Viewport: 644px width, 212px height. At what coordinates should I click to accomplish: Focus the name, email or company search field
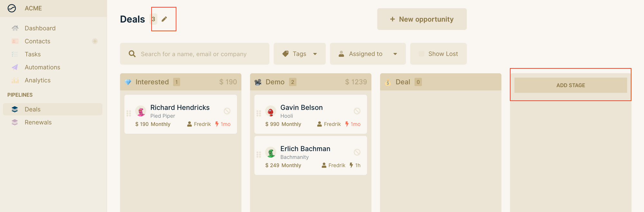pos(194,54)
